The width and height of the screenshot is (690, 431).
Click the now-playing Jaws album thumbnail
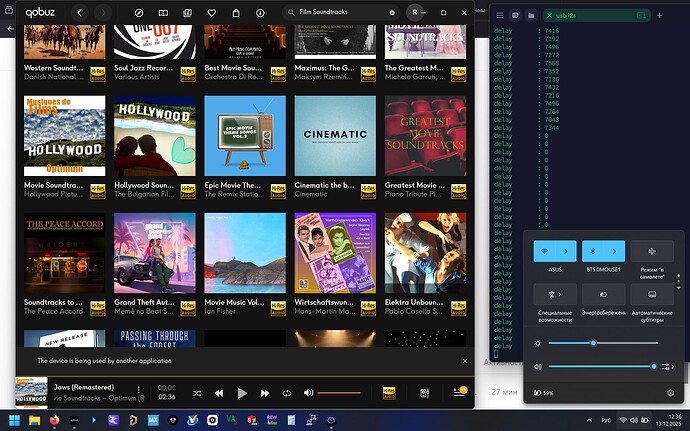click(x=31, y=392)
